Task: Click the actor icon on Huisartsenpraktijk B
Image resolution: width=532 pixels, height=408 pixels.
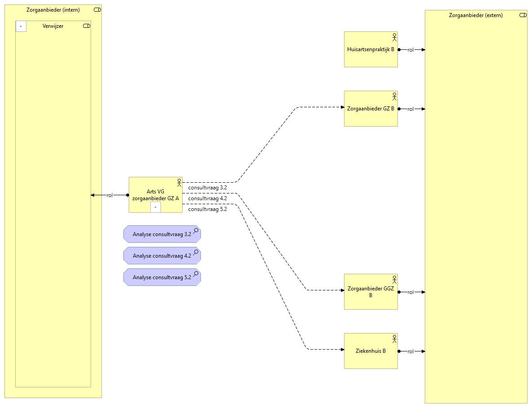Action: pyautogui.click(x=394, y=37)
